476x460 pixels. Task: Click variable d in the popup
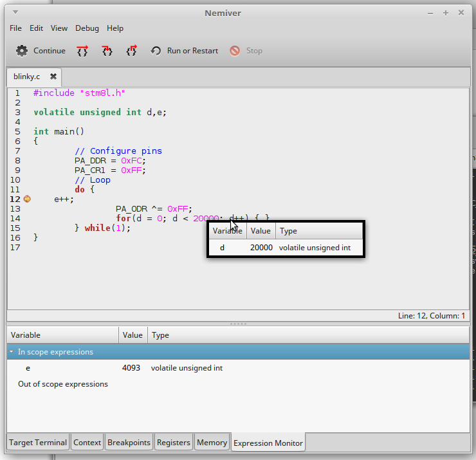pyautogui.click(x=222, y=248)
